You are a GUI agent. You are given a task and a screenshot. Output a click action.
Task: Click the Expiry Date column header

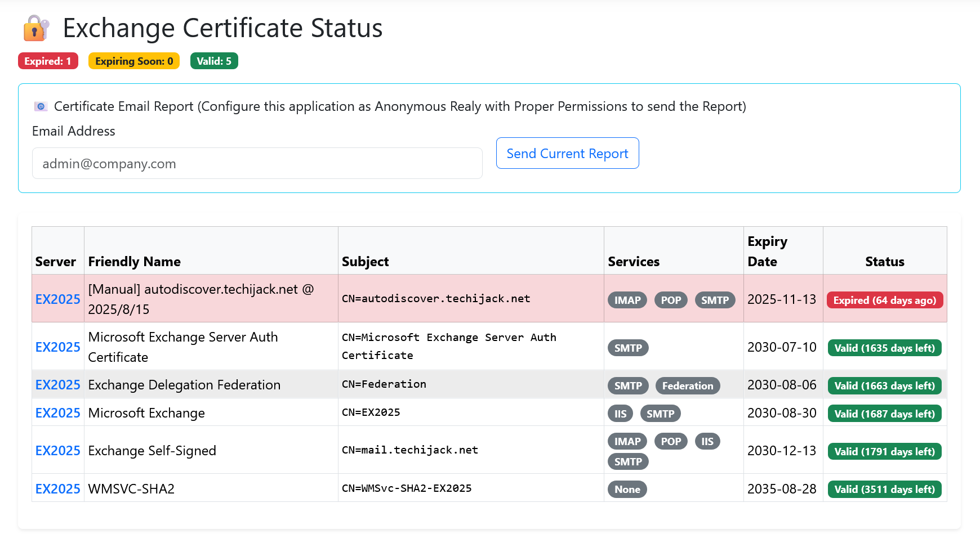(767, 252)
